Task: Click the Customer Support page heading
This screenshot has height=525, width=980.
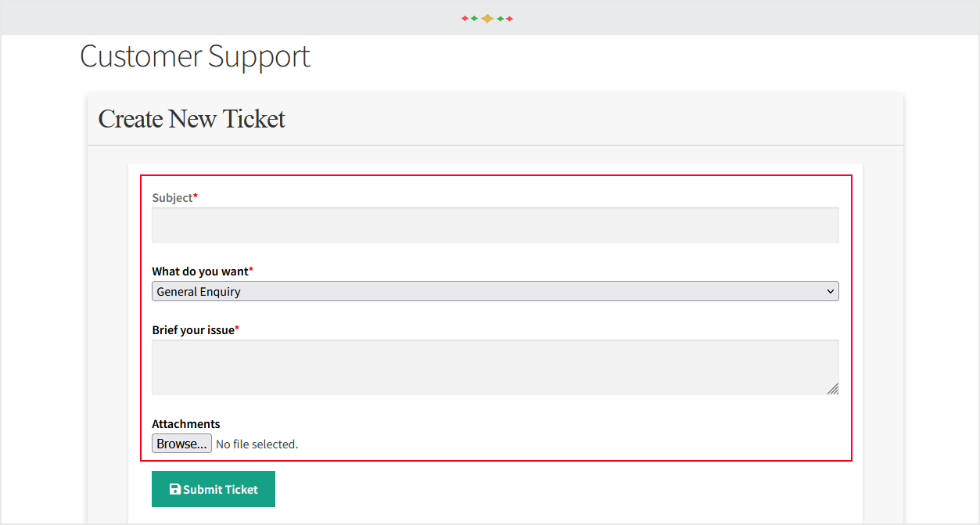Action: pyautogui.click(x=195, y=56)
